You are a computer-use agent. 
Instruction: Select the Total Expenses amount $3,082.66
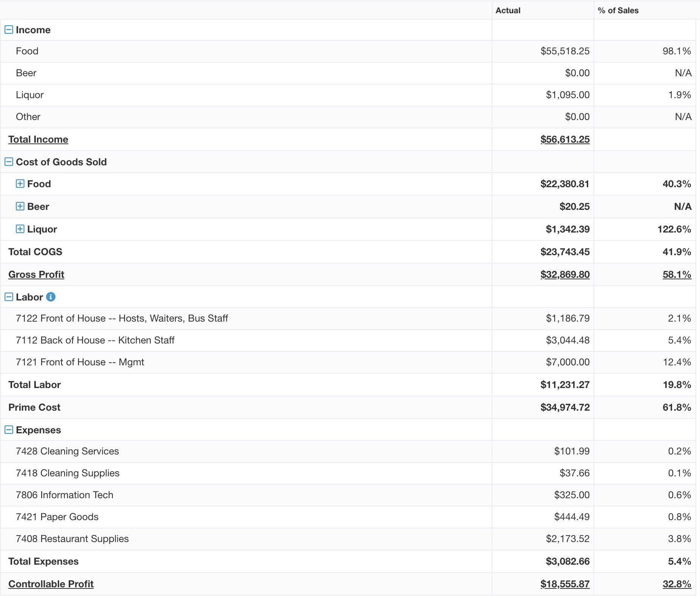pyautogui.click(x=568, y=561)
